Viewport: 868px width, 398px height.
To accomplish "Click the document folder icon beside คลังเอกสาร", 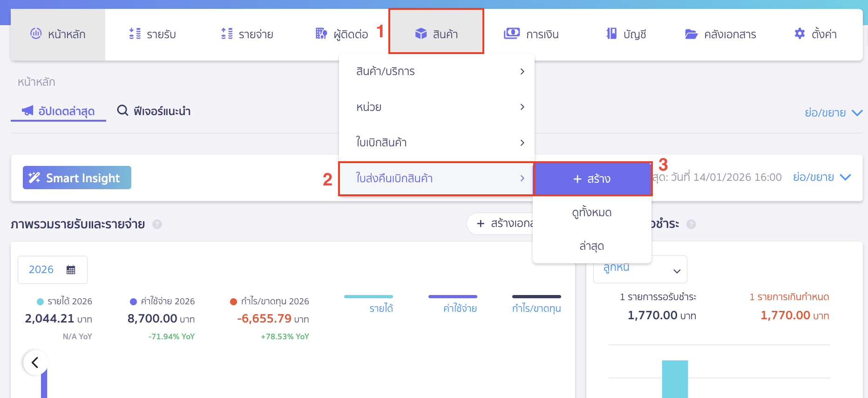I will point(691,34).
